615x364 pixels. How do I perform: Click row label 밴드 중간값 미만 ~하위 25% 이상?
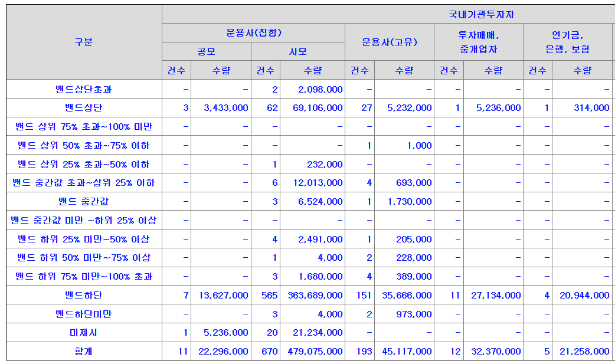point(84,220)
